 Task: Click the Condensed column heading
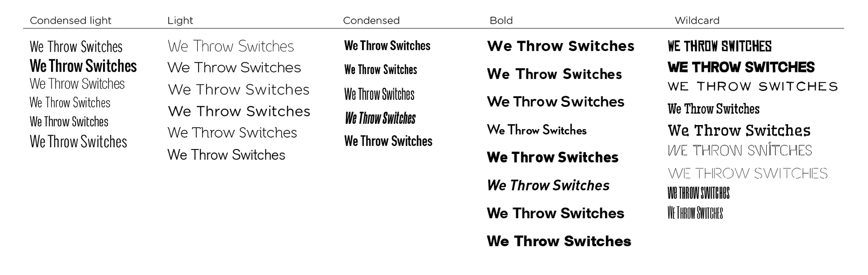pos(371,20)
